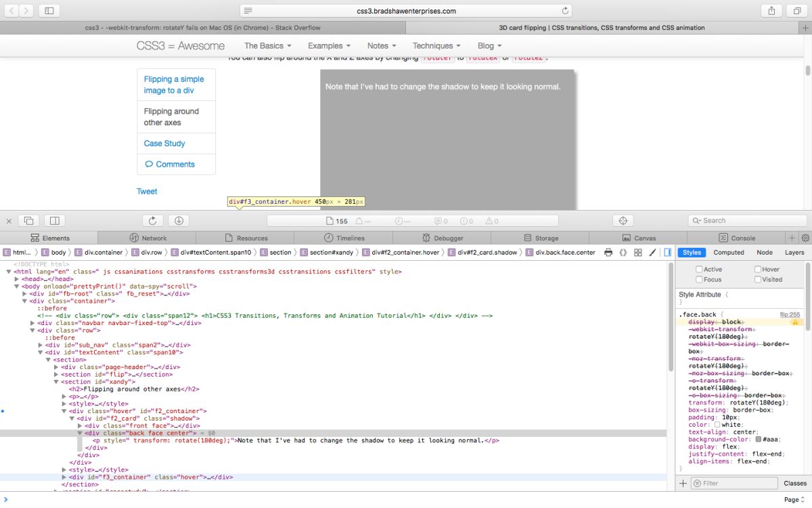Image resolution: width=812 pixels, height=508 pixels.
Task: Click the CSS warning icon beside display block
Action: [x=795, y=322]
